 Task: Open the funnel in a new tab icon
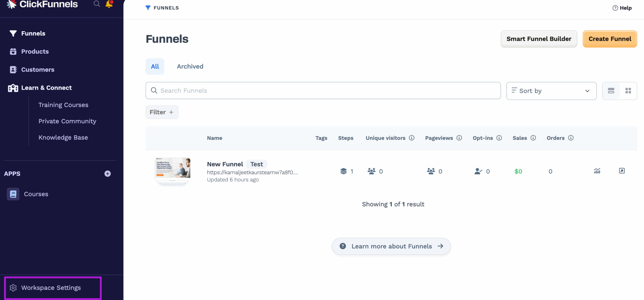[622, 171]
